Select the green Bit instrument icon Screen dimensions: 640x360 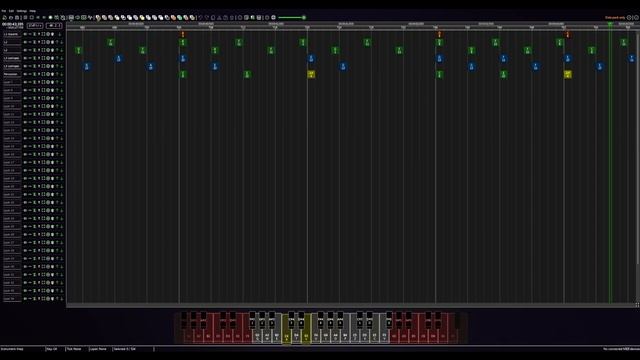coord(180,18)
